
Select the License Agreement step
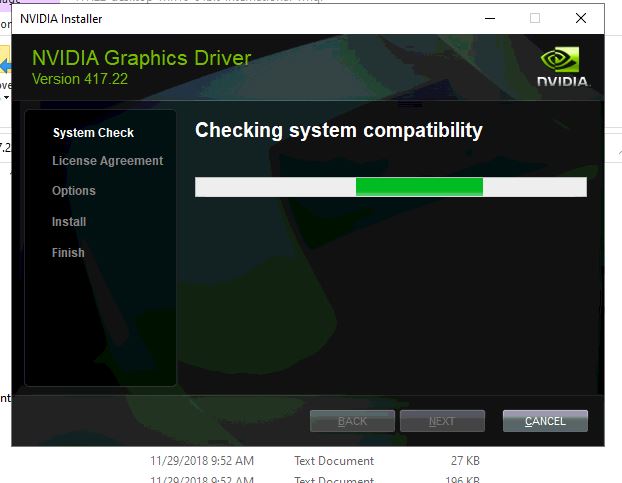(x=108, y=161)
